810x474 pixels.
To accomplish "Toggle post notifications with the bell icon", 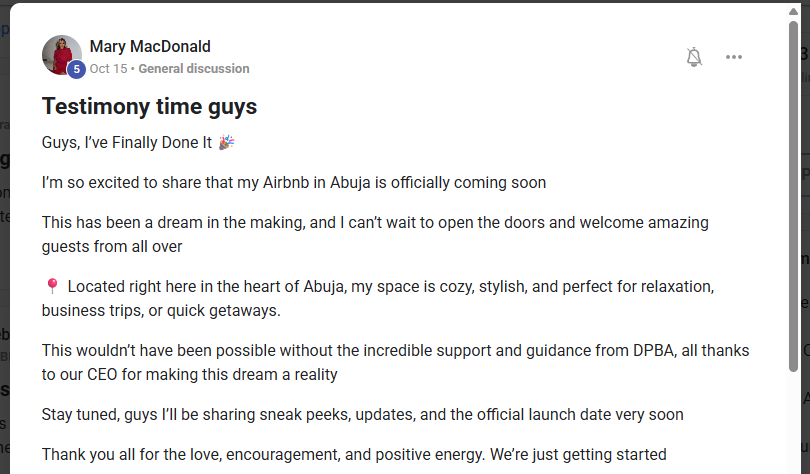I will pos(694,57).
